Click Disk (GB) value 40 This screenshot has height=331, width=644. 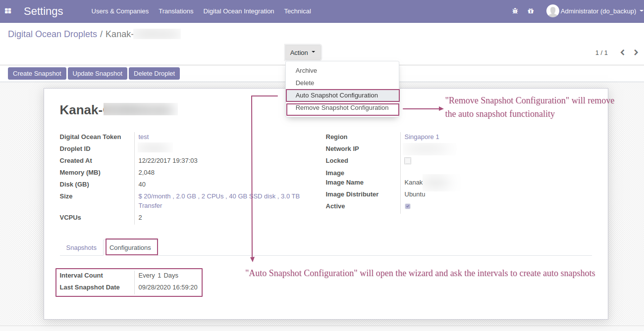pos(142,185)
